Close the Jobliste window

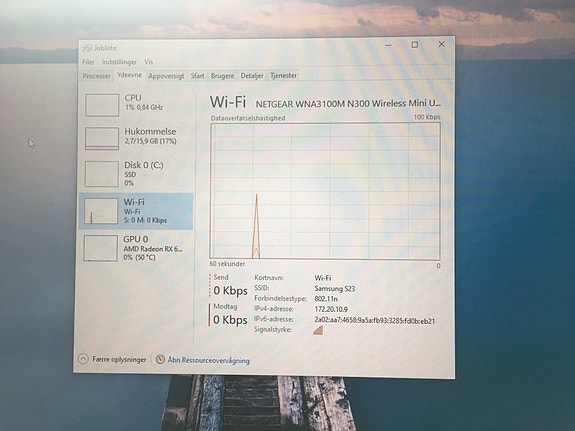[x=442, y=44]
